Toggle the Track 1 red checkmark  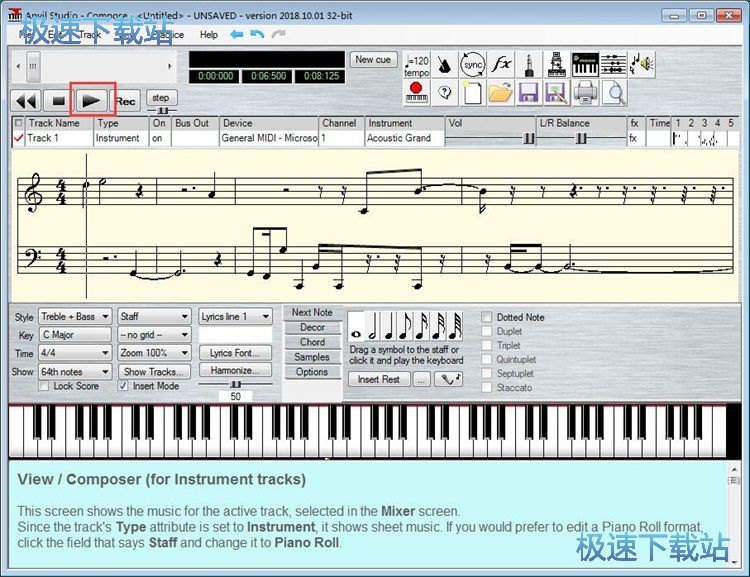pos(19,138)
